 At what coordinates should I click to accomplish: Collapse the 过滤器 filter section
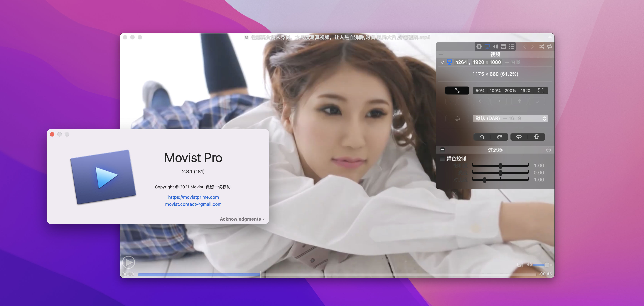[x=442, y=150]
